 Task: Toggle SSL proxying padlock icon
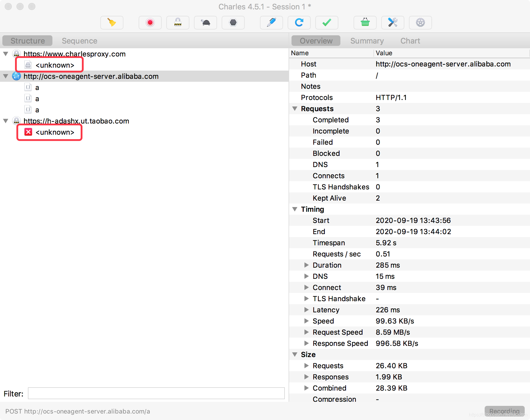(178, 23)
